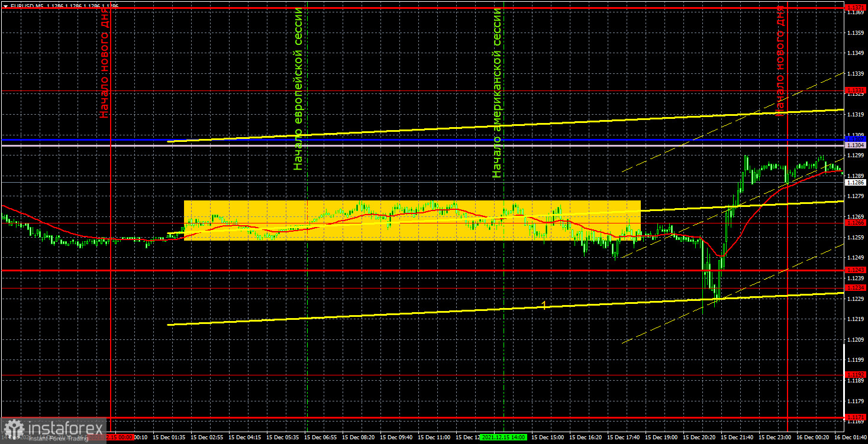Click the 1.1249 price scale value

pyautogui.click(x=855, y=258)
